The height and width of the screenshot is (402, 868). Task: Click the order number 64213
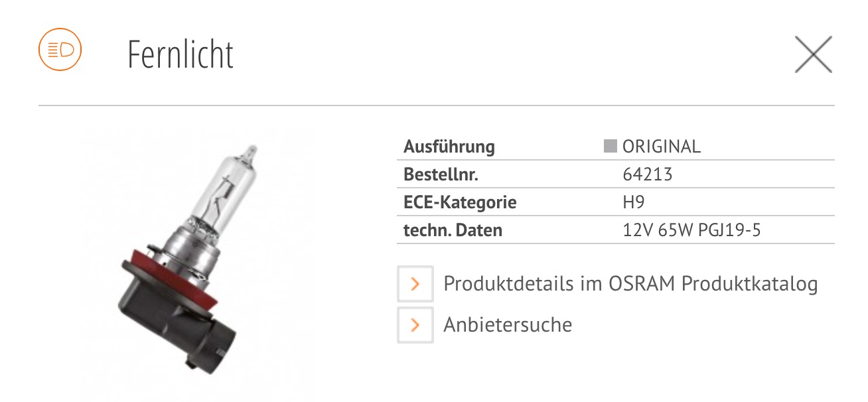click(x=648, y=174)
